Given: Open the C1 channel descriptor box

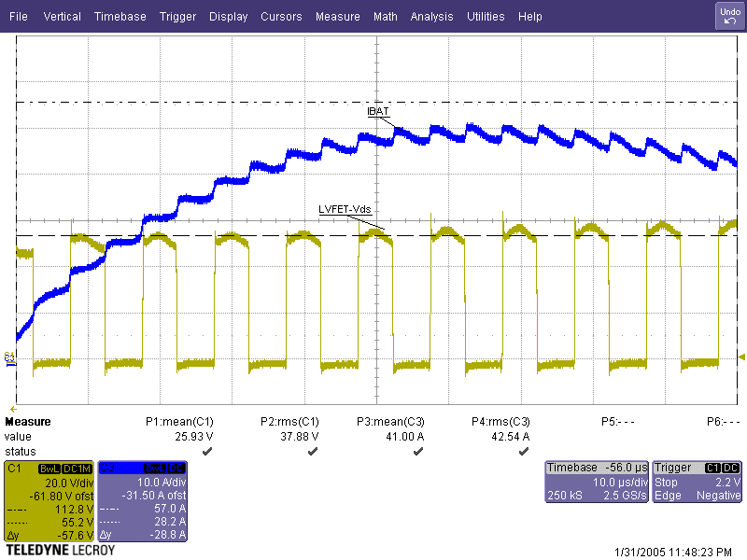Looking at the screenshot, I should (49, 500).
